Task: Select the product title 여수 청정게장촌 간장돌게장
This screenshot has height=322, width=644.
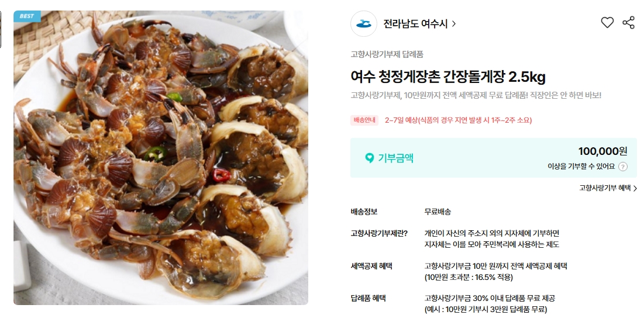Action: pyautogui.click(x=428, y=77)
